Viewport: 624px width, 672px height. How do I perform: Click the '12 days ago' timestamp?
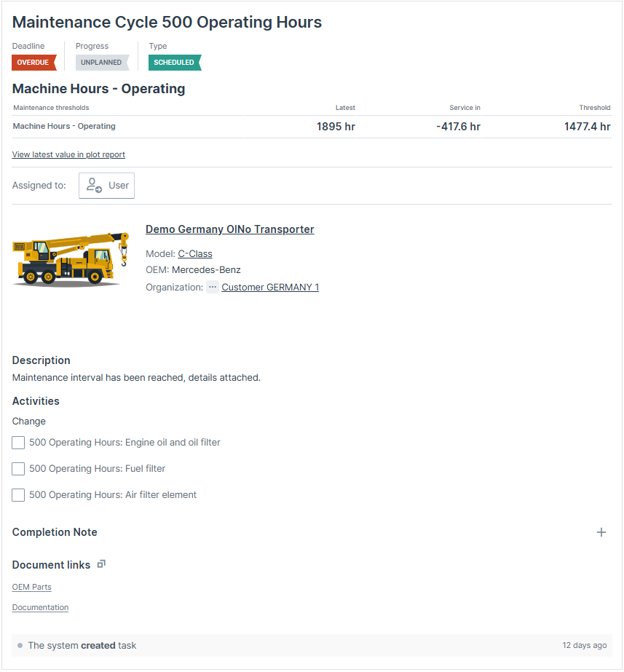(584, 645)
